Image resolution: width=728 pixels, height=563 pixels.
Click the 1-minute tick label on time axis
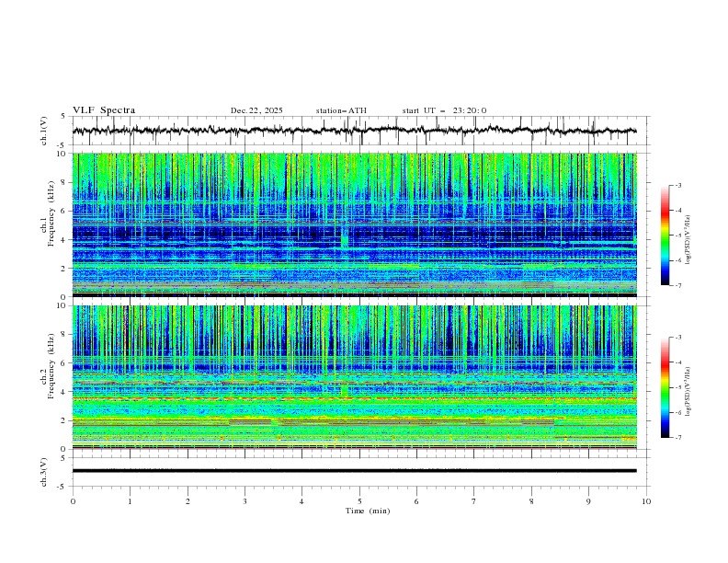click(130, 500)
